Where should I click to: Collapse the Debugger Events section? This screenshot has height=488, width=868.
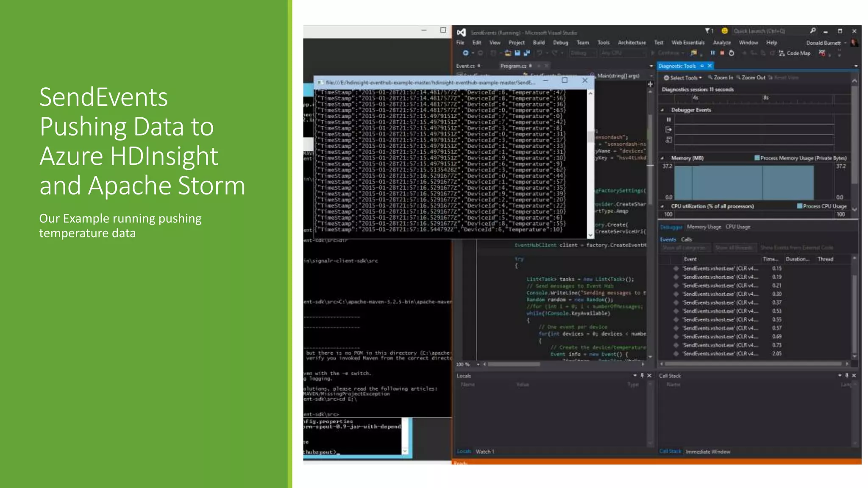662,110
